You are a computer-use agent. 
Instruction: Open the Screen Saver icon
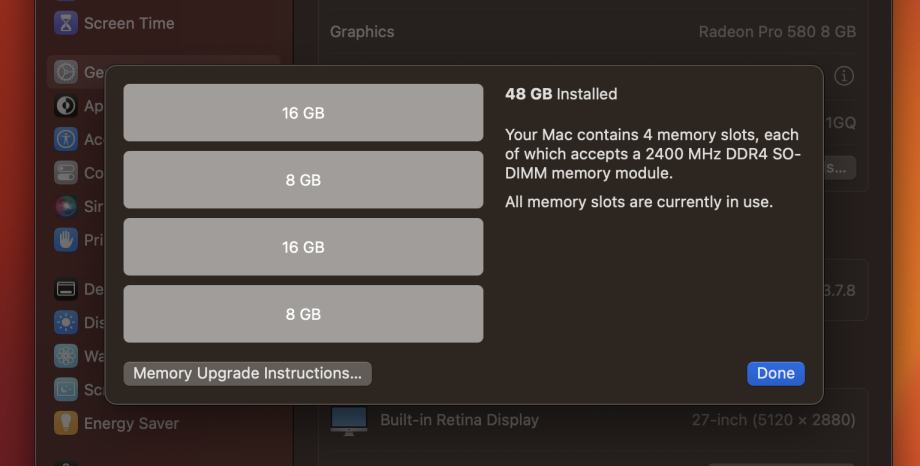point(66,390)
